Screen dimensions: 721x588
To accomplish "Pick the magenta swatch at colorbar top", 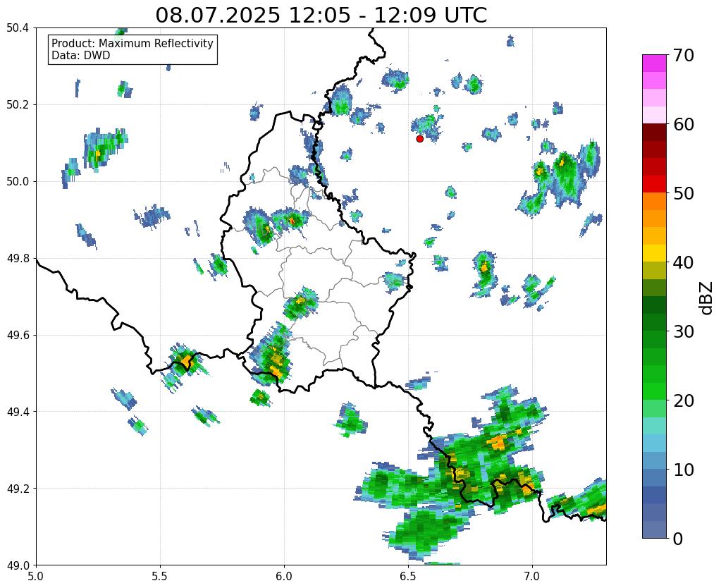I will [654, 63].
